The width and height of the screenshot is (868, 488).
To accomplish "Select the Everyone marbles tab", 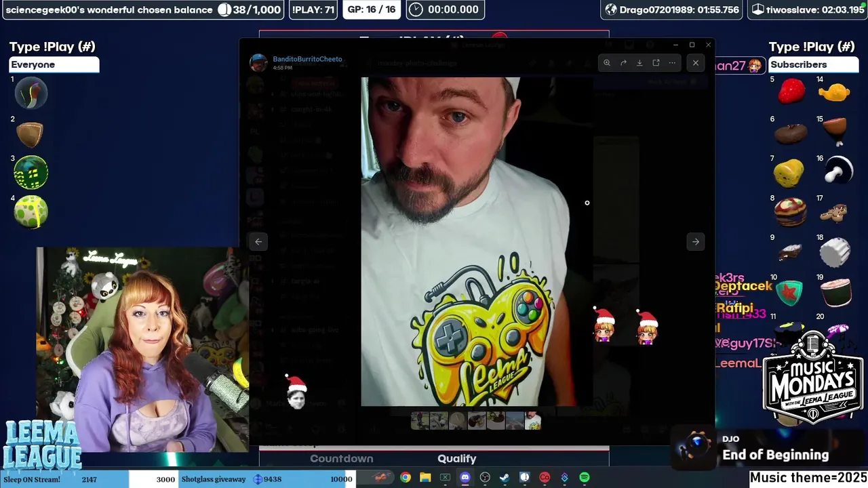I will [54, 65].
